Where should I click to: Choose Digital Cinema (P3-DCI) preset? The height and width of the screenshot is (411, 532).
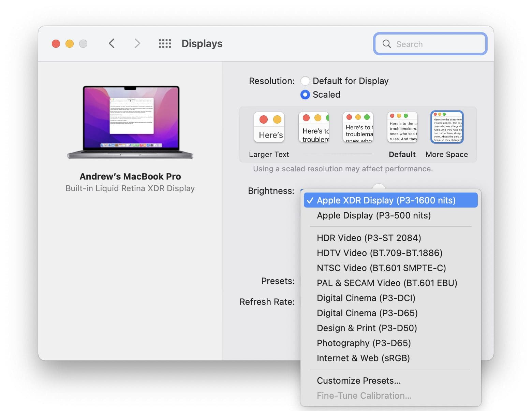[x=391, y=298]
